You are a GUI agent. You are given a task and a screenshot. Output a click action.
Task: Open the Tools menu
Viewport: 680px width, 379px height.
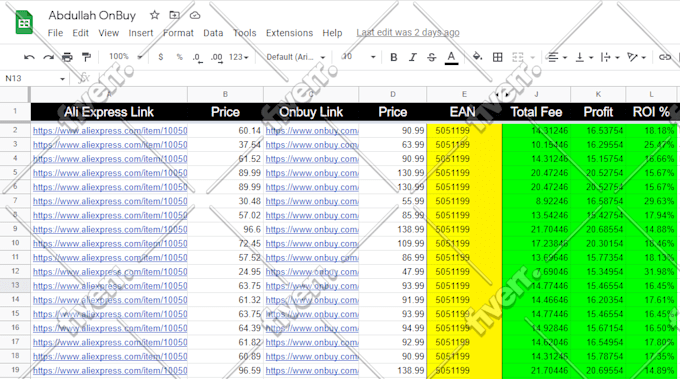(x=245, y=33)
